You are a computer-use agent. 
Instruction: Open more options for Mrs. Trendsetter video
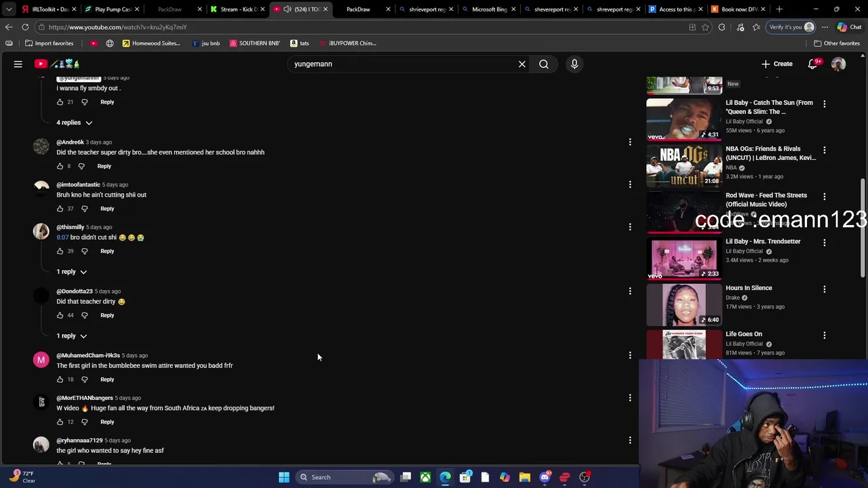pos(825,243)
